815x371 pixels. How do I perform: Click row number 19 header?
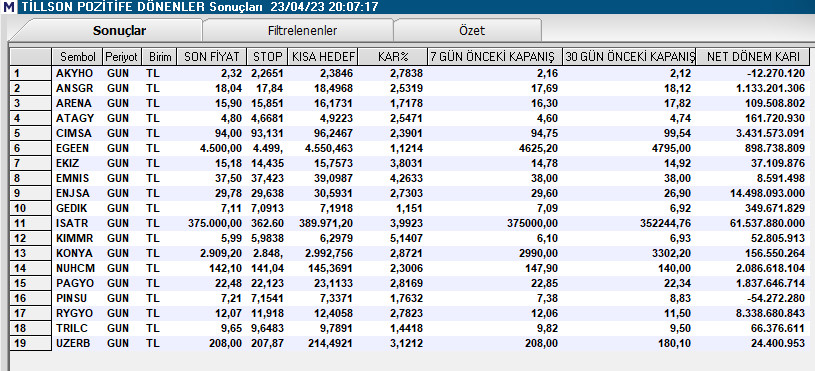(x=31, y=343)
